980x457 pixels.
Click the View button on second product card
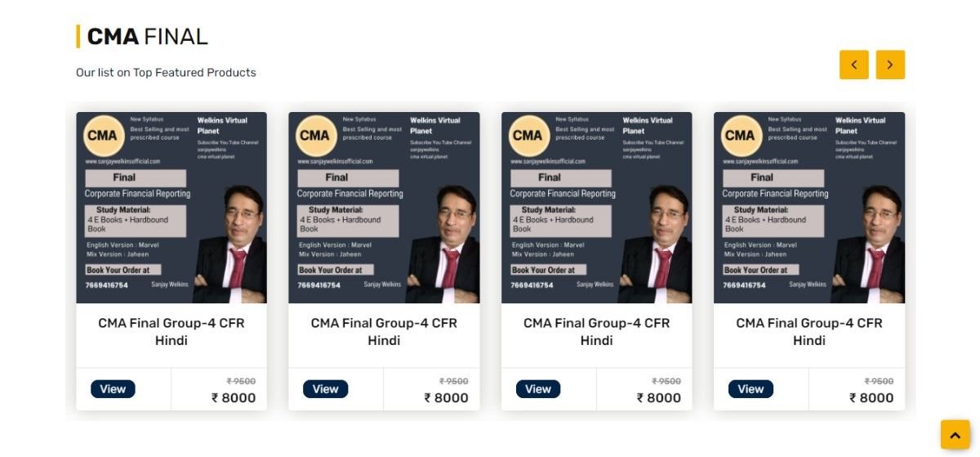coord(325,389)
